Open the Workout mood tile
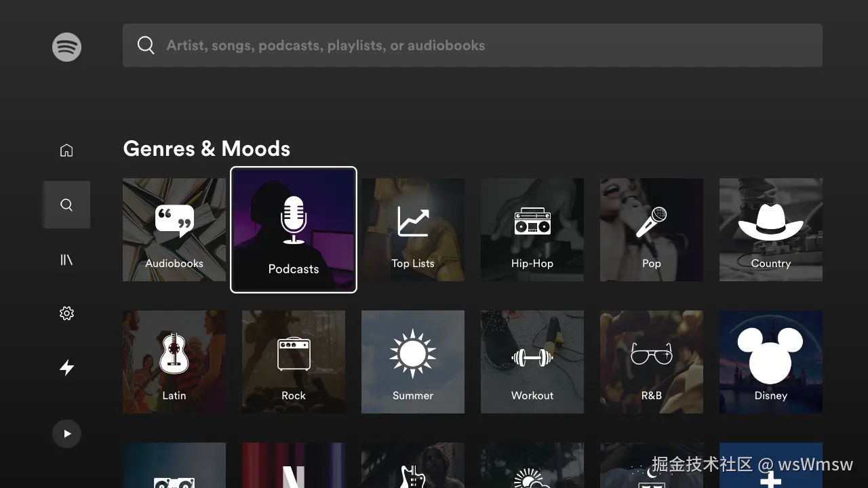 click(x=532, y=362)
